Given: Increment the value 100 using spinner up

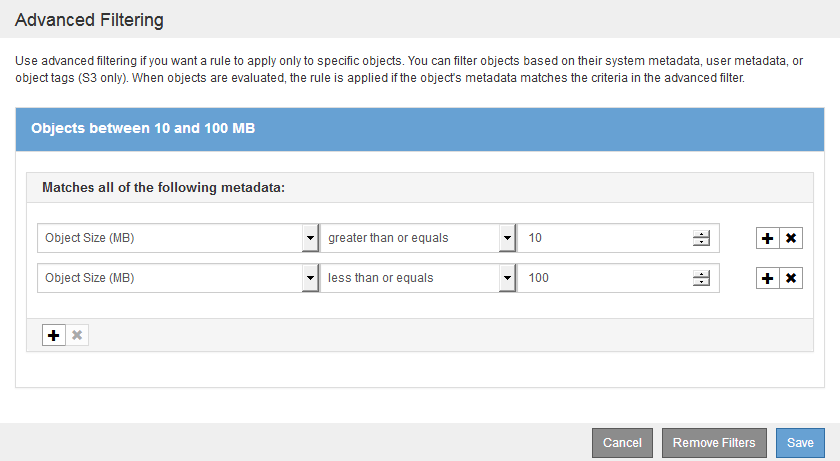Looking at the screenshot, I should pos(701,274).
